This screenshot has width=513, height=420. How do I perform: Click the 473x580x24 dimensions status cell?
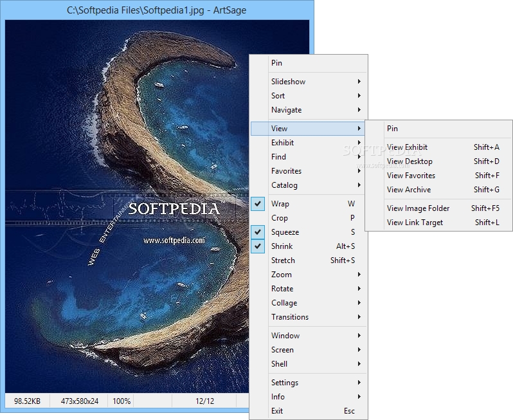coord(79,401)
